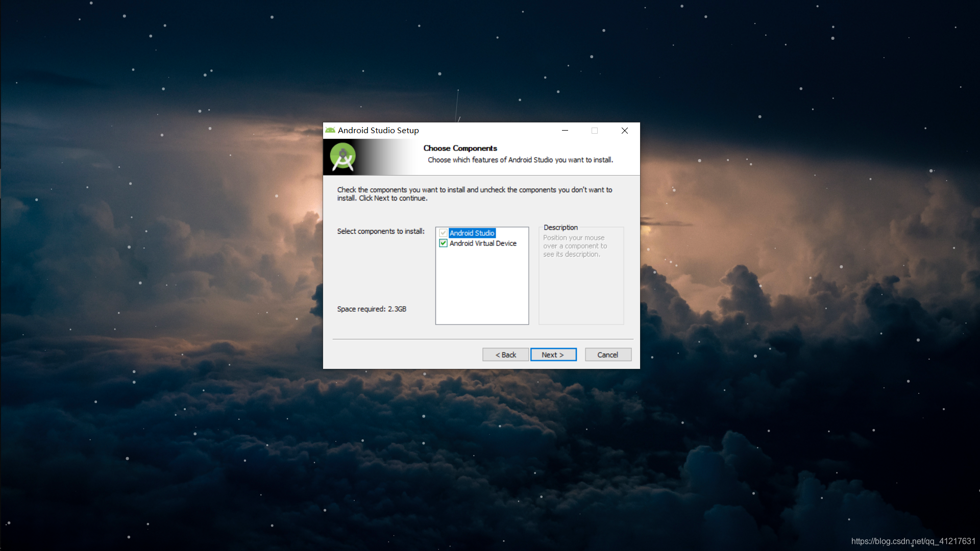This screenshot has height=551, width=980.
Task: Click the space required indicator area
Action: pyautogui.click(x=371, y=309)
